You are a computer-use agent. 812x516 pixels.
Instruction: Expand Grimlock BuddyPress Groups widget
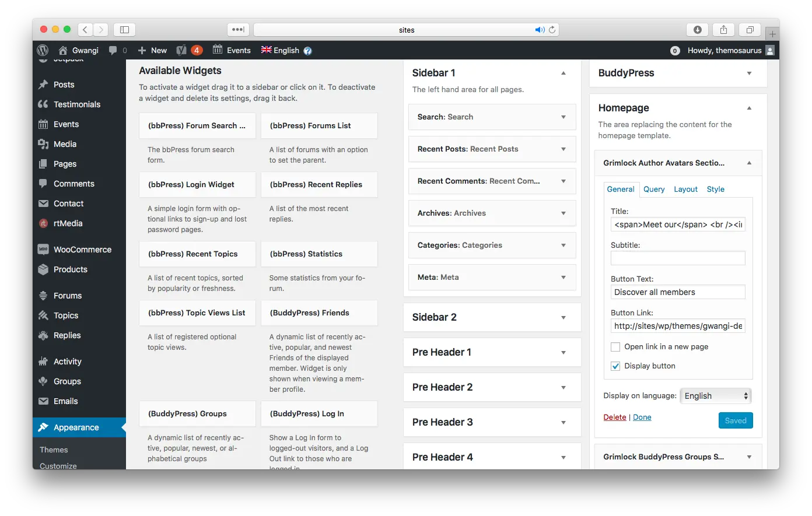[x=749, y=457]
